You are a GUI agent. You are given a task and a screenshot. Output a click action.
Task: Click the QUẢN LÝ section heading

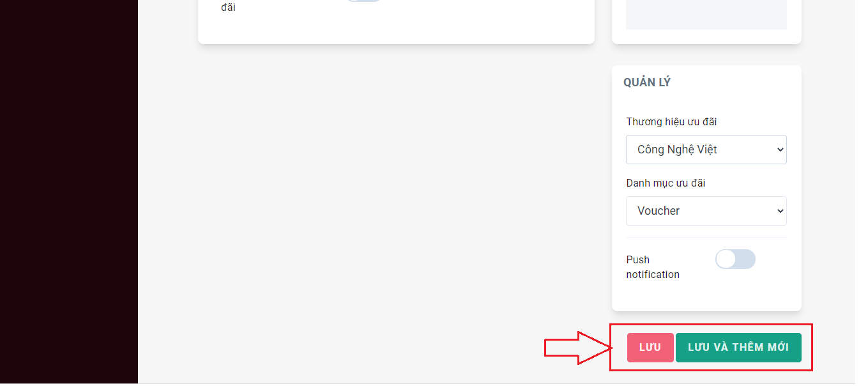click(647, 82)
